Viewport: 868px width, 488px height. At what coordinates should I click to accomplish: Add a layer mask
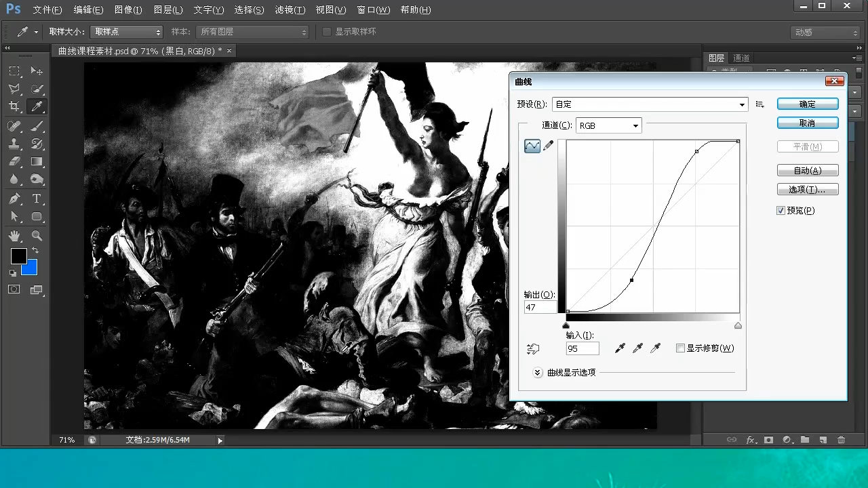coord(768,440)
